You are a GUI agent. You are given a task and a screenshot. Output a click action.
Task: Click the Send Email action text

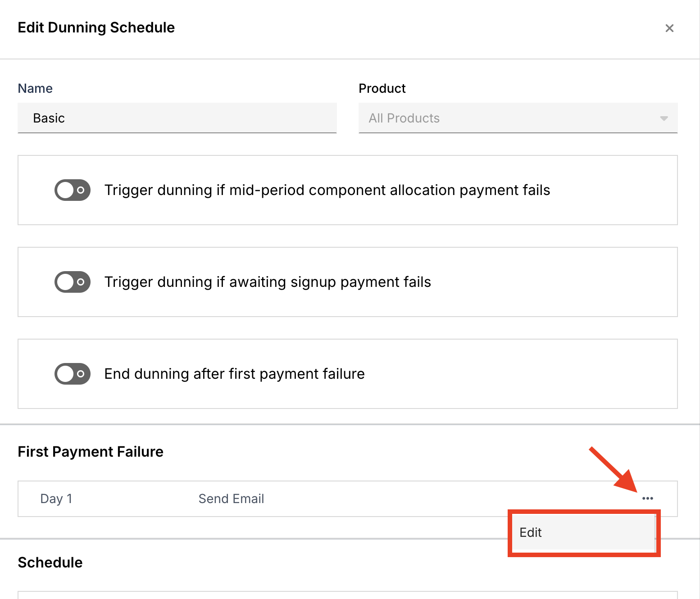click(231, 499)
